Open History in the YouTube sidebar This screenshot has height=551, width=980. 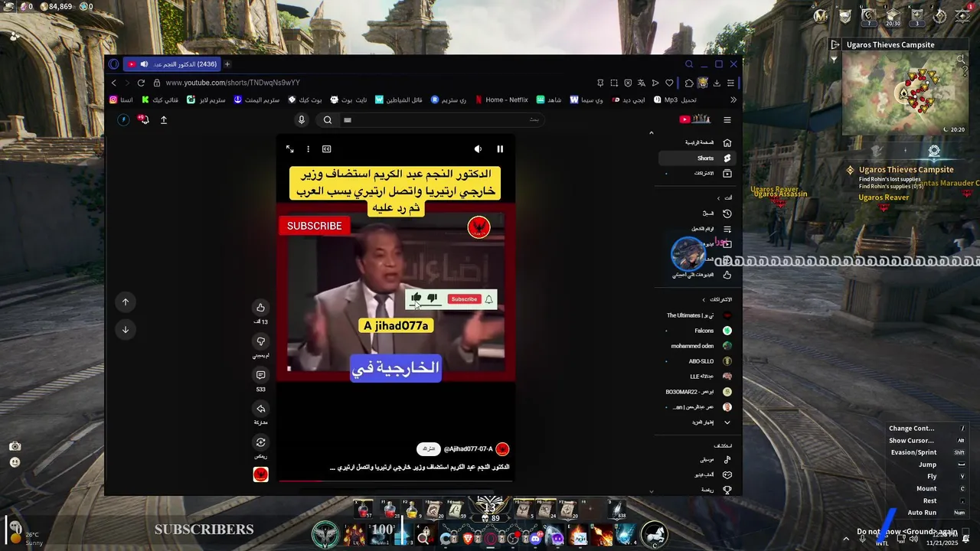pyautogui.click(x=697, y=214)
